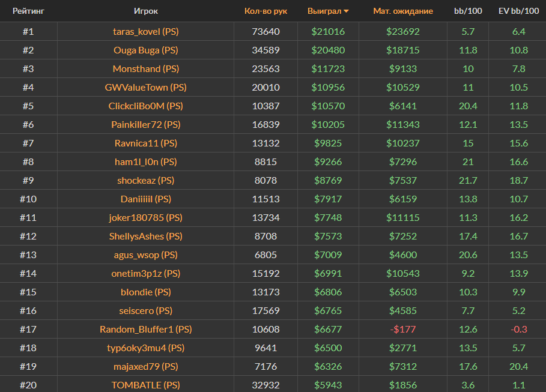The width and height of the screenshot is (546, 392).
Task: View Painkiller72 (PS) statistics
Action: (x=145, y=124)
